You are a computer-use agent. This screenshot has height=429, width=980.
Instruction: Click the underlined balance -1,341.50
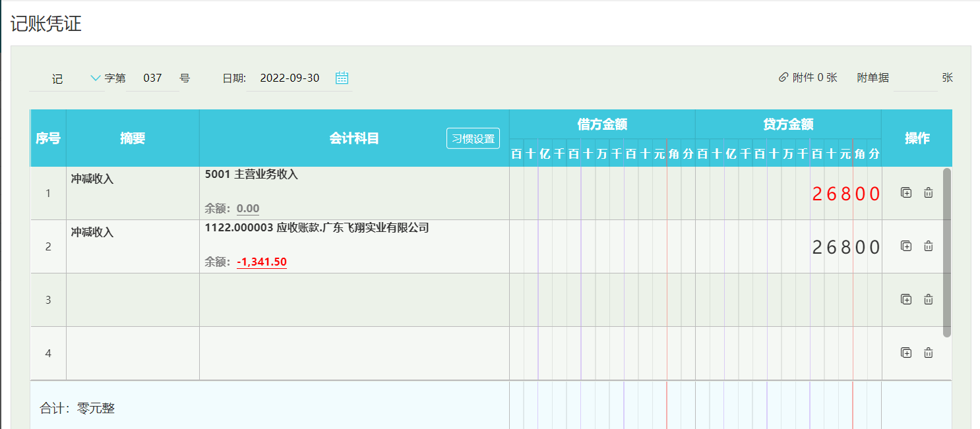click(262, 262)
